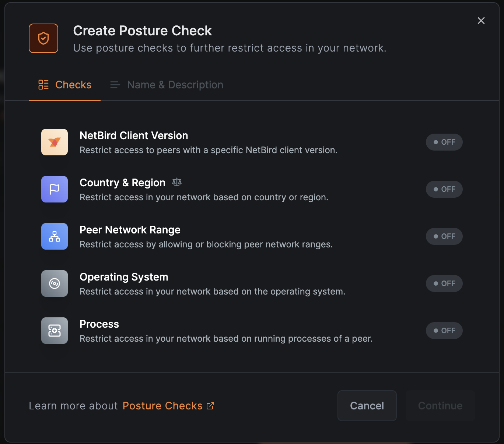Select the Checks tab
Viewport: 504px width, 444px height.
[73, 84]
